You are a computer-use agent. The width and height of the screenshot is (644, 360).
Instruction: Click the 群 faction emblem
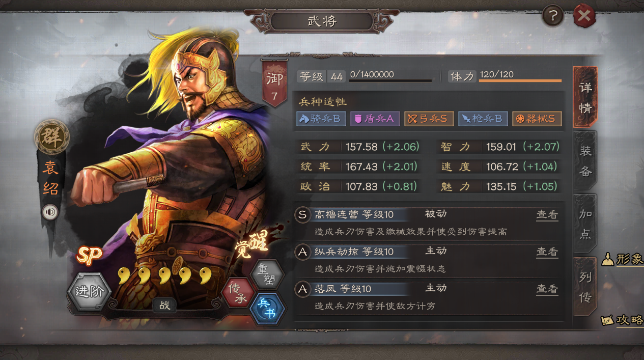51,137
